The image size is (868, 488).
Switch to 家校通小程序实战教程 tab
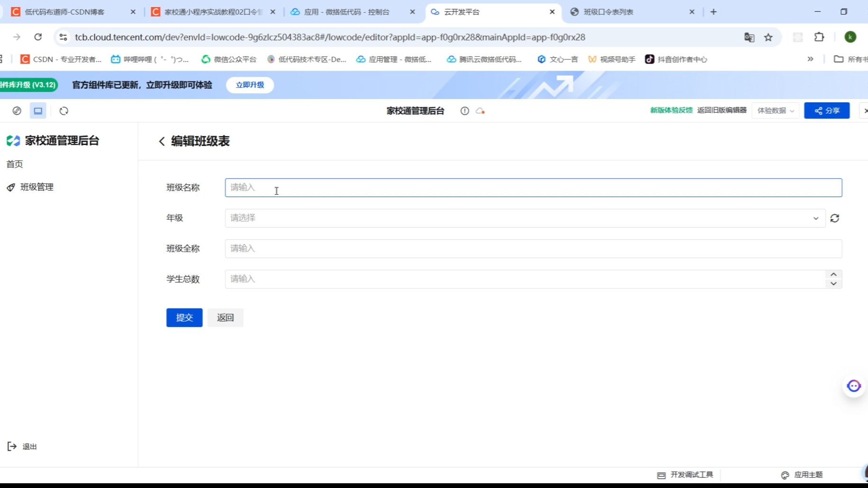point(213,12)
